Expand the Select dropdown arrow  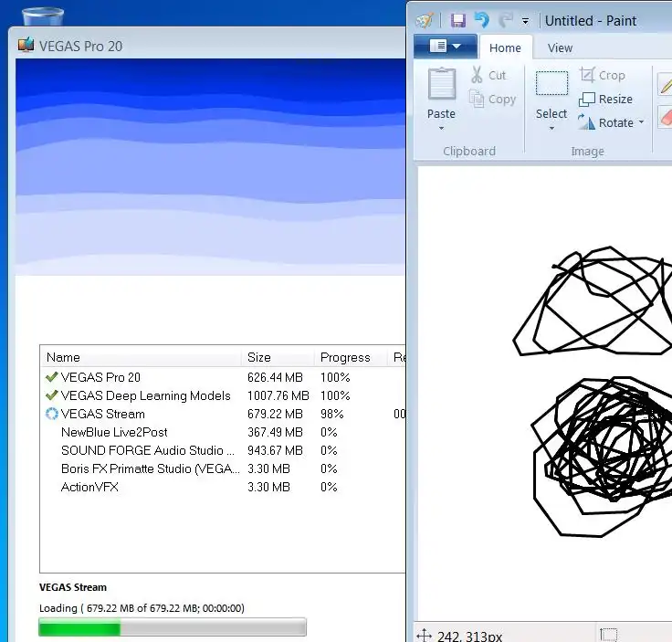[x=551, y=128]
